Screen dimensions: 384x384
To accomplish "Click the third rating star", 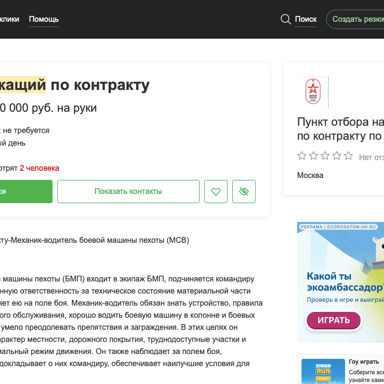I will click(x=325, y=156).
